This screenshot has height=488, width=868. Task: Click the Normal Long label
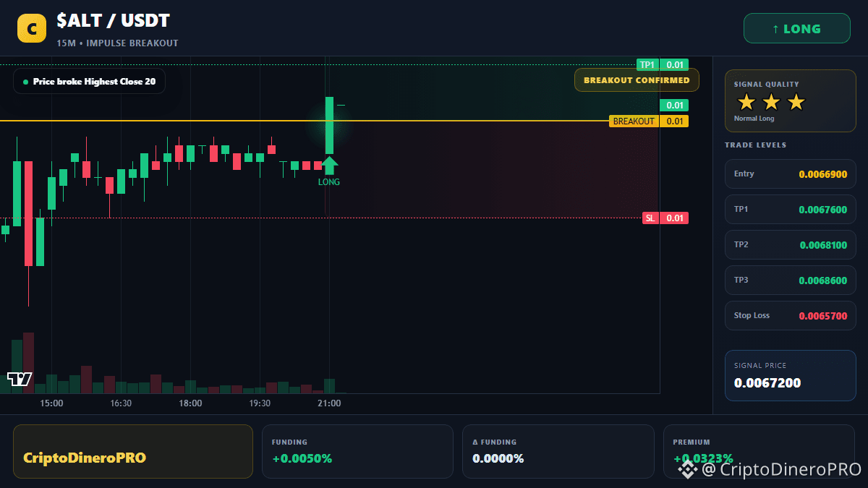(754, 119)
